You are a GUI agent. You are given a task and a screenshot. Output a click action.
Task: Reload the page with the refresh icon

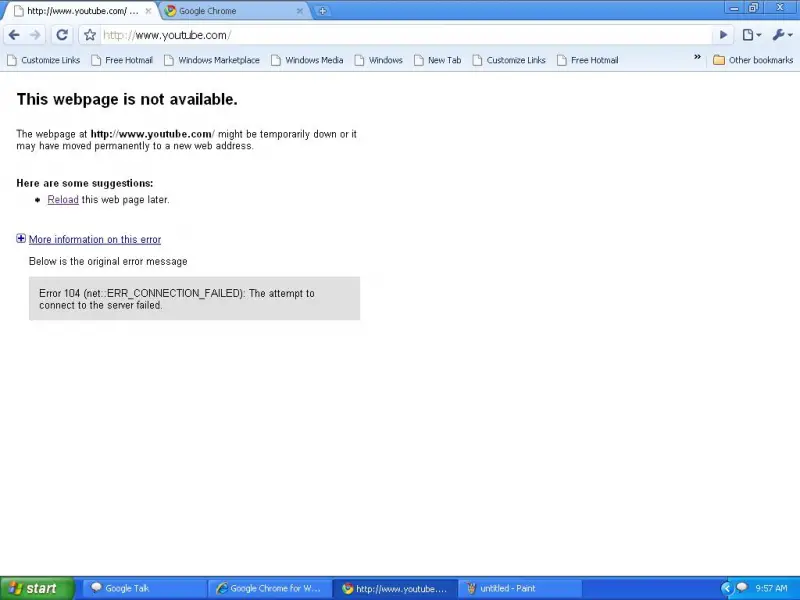coord(62,35)
